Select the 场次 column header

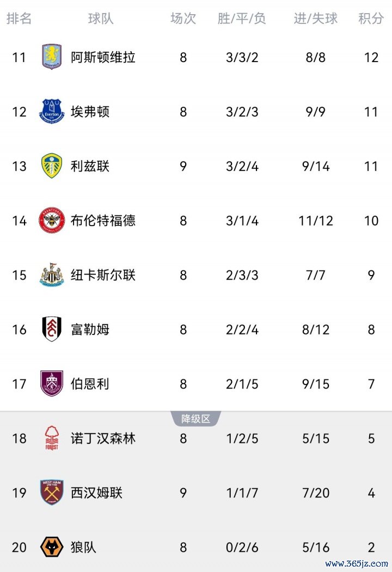click(x=183, y=19)
